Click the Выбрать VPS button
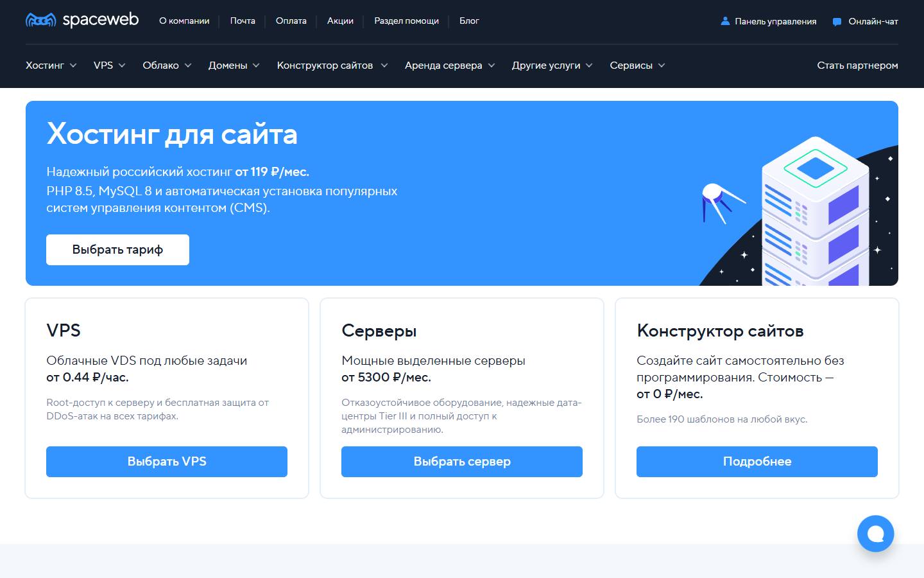924x578 pixels. click(167, 462)
